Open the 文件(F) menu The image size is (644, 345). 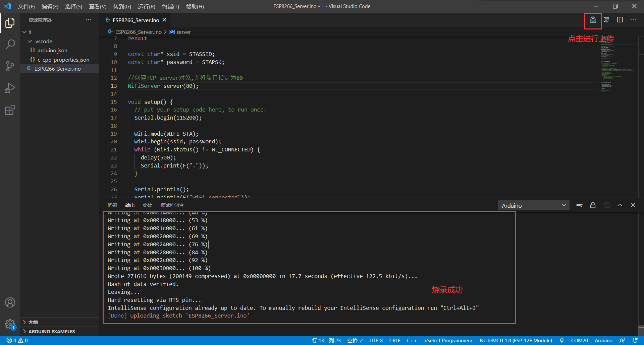pos(26,7)
